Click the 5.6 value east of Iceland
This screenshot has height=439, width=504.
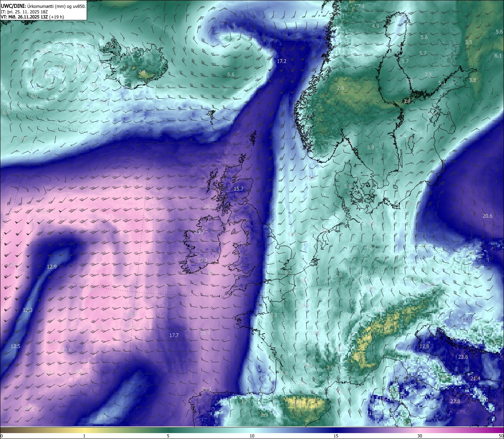pyautogui.click(x=231, y=74)
